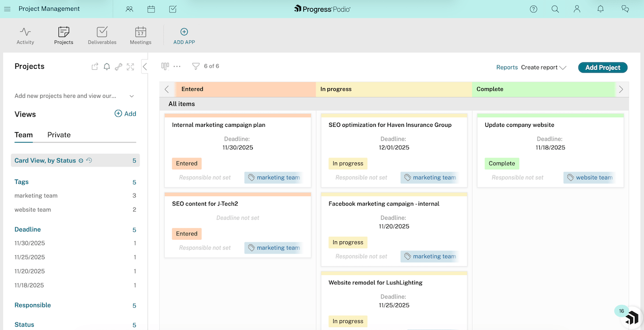Image resolution: width=644 pixels, height=330 pixels.
Task: Open the Projects app tab
Action: click(x=63, y=32)
